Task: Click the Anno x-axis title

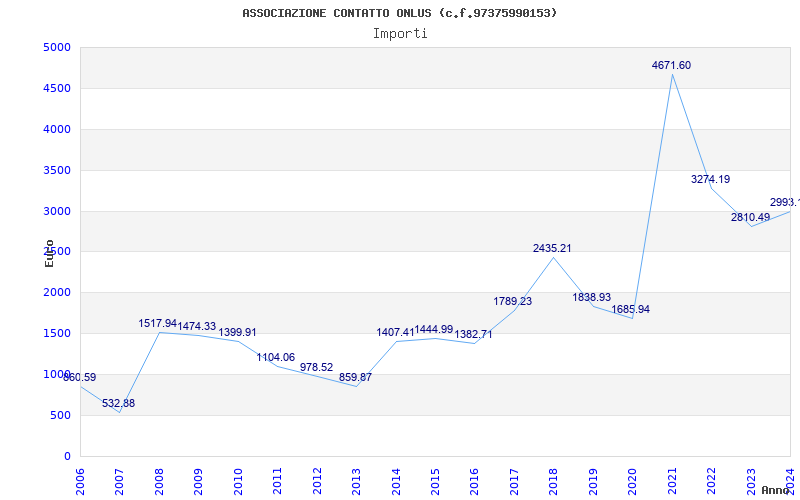Action: coord(775,490)
